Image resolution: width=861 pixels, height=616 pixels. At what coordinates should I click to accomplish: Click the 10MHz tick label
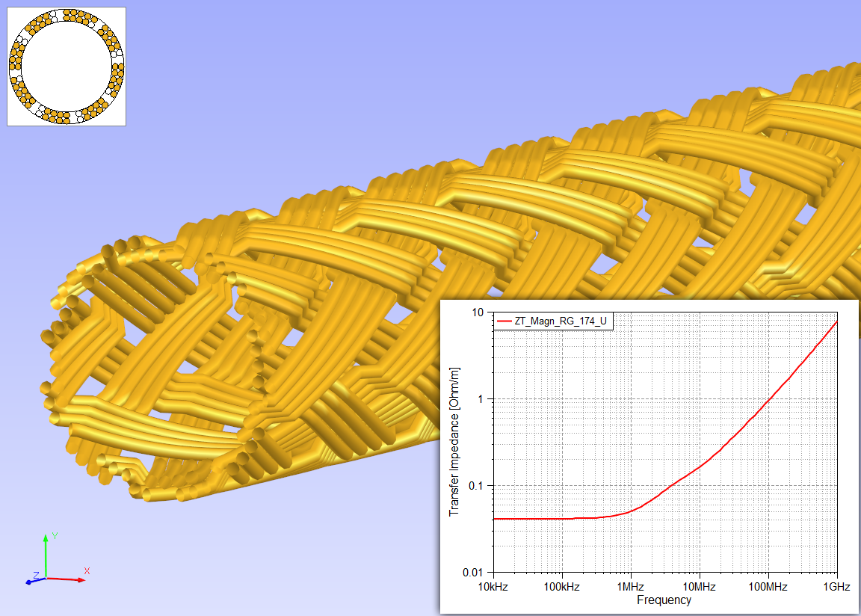[x=699, y=587]
